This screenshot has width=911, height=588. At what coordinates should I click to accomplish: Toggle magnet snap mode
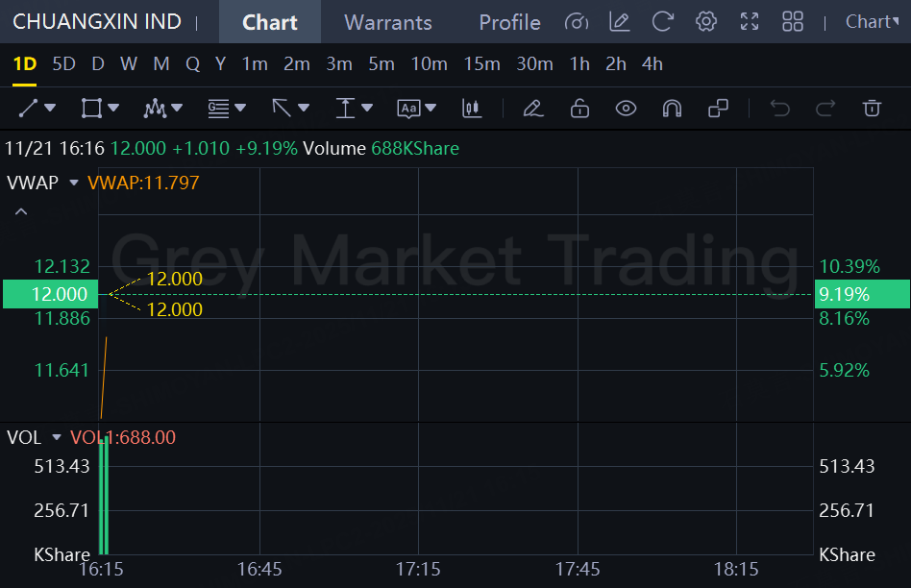click(672, 109)
